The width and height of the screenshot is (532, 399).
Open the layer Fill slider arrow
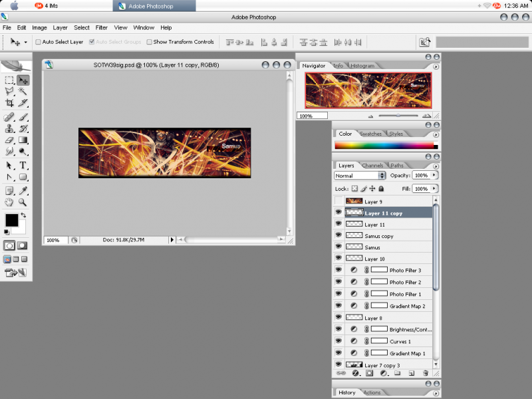click(434, 188)
